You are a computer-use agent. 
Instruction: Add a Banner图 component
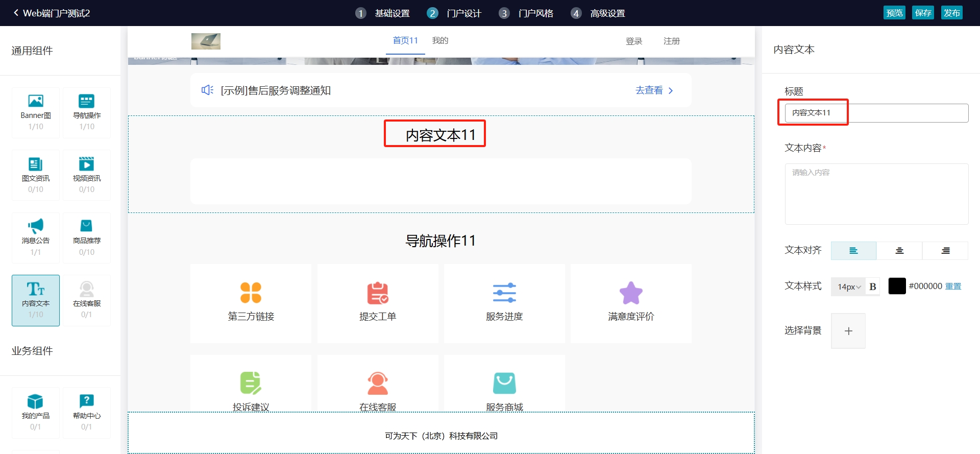36,112
